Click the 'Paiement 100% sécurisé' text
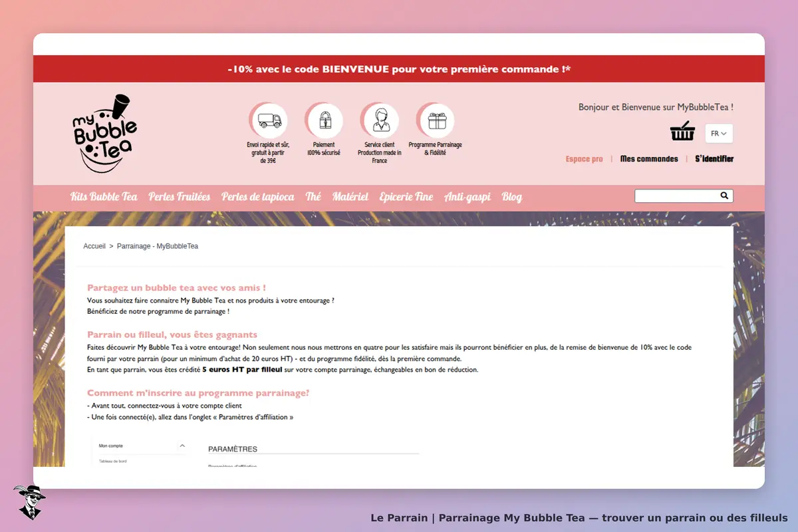This screenshot has width=798, height=532. click(x=324, y=148)
